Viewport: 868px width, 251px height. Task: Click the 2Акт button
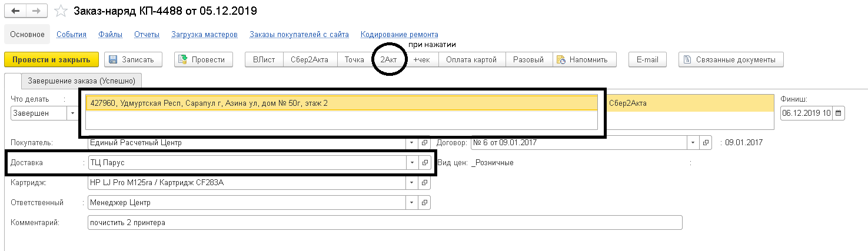tap(388, 59)
